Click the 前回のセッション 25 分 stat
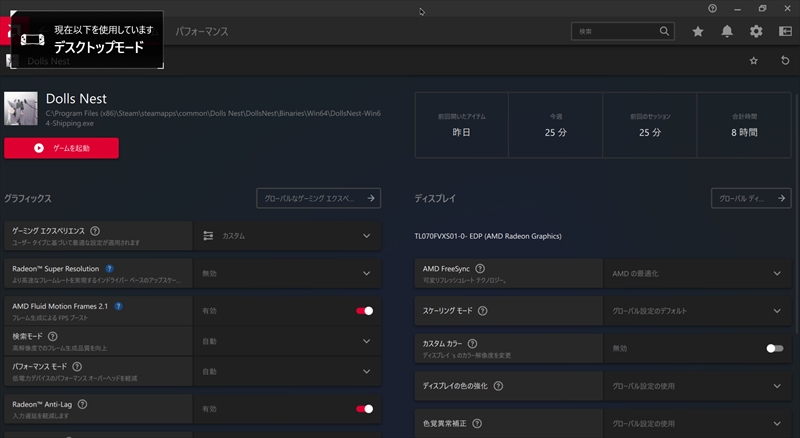Screen dimensions: 800x438 [650, 125]
